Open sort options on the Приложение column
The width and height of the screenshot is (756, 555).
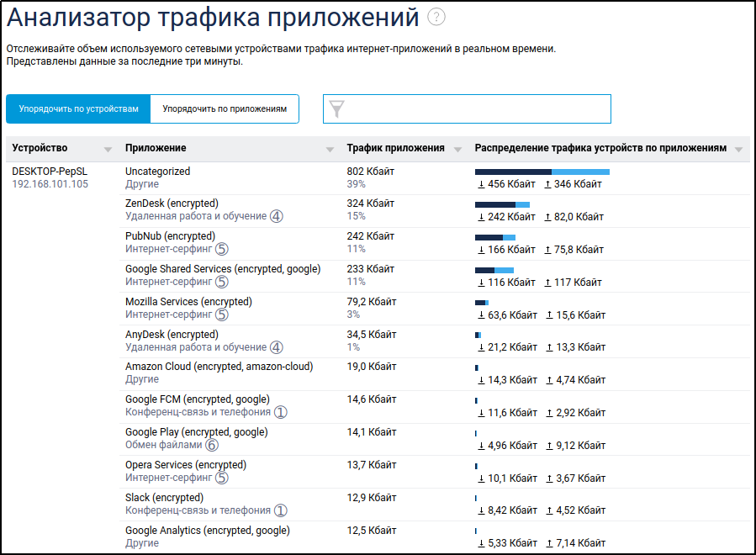pyautogui.click(x=329, y=148)
